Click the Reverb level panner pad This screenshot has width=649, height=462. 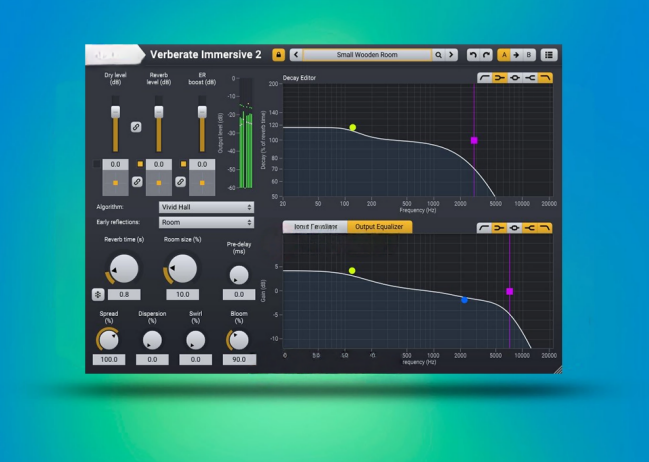click(159, 183)
